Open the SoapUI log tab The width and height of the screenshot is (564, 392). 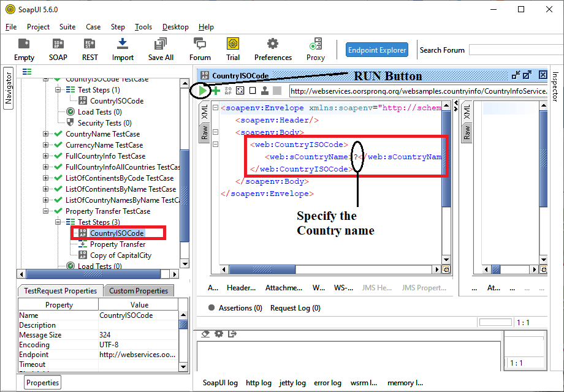(220, 383)
